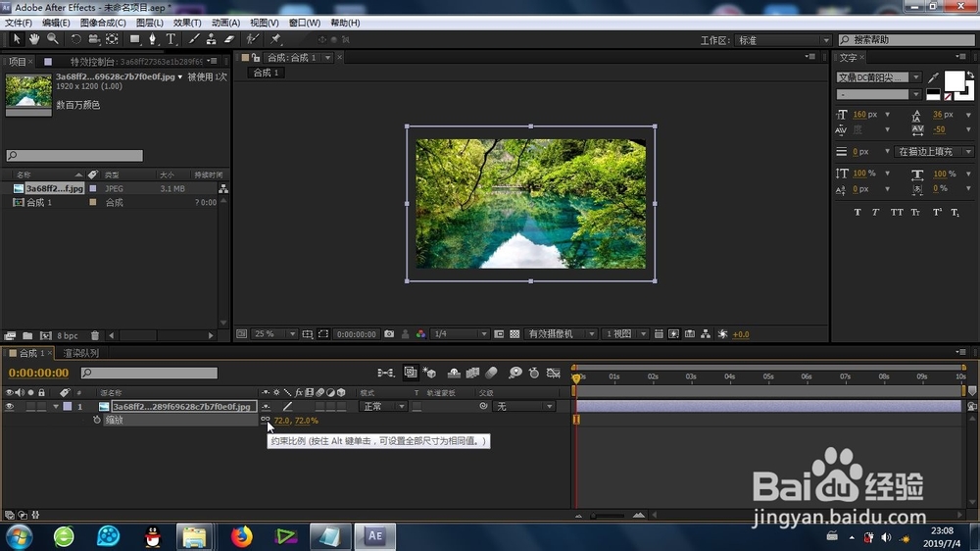The height and width of the screenshot is (551, 980).
Task: Open 工作区 标准 workspace dropdown
Action: [782, 40]
